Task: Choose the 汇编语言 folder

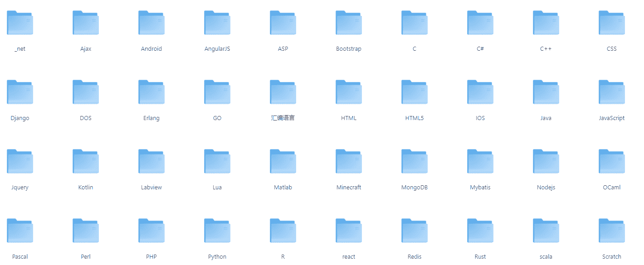Action: pos(283,92)
